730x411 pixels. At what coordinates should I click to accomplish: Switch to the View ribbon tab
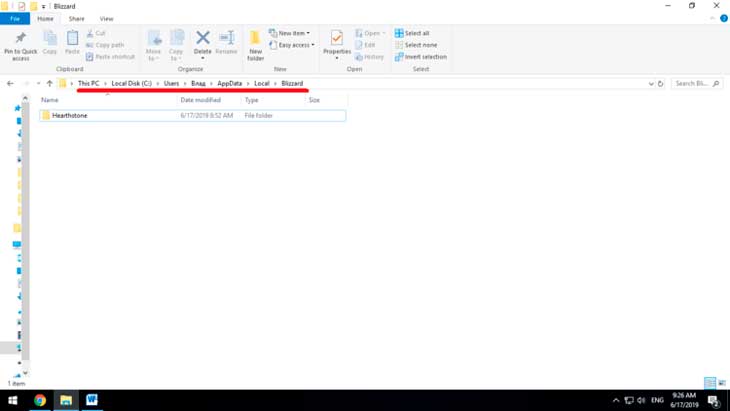point(106,19)
